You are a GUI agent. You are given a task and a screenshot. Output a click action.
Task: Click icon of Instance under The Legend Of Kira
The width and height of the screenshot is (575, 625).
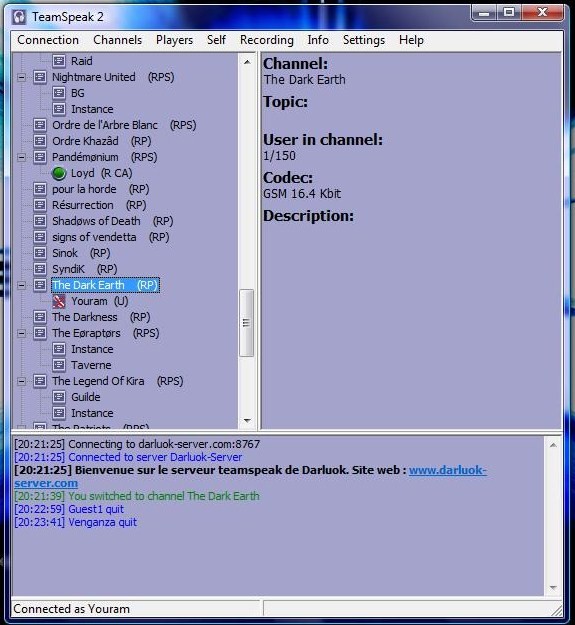(59, 413)
